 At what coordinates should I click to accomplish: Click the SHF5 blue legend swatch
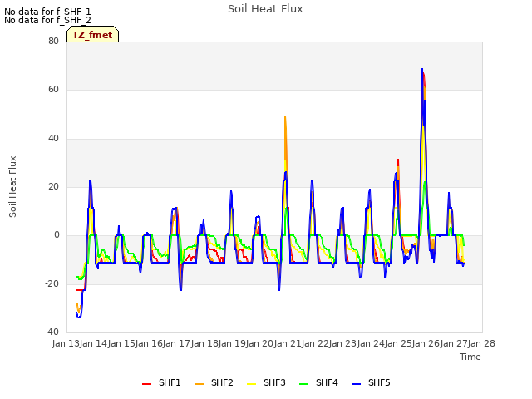357,384
